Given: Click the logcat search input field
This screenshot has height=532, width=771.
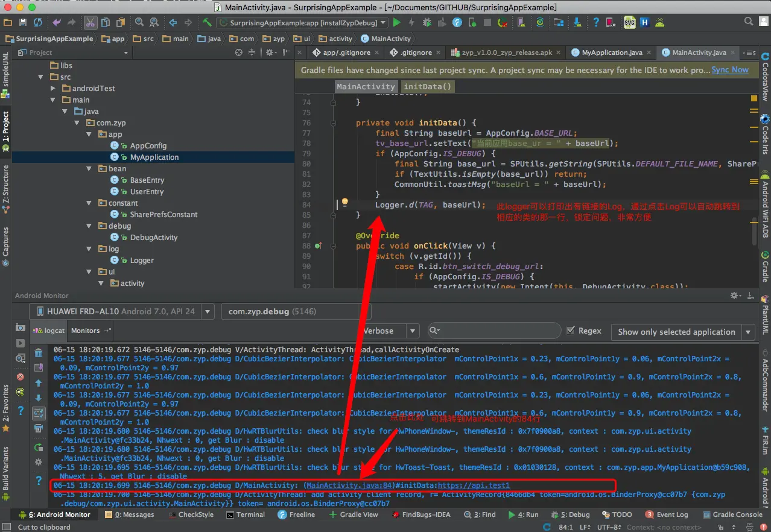Looking at the screenshot, I should click(495, 331).
